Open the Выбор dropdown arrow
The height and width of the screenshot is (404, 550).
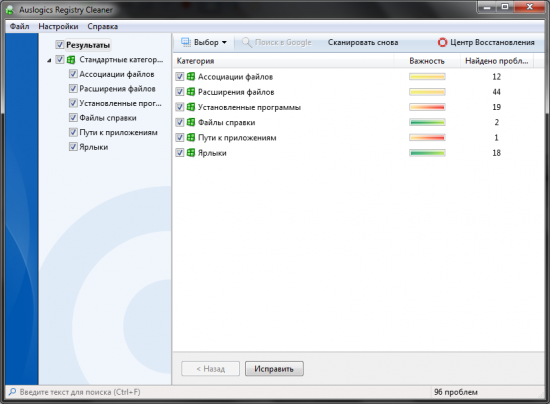224,42
